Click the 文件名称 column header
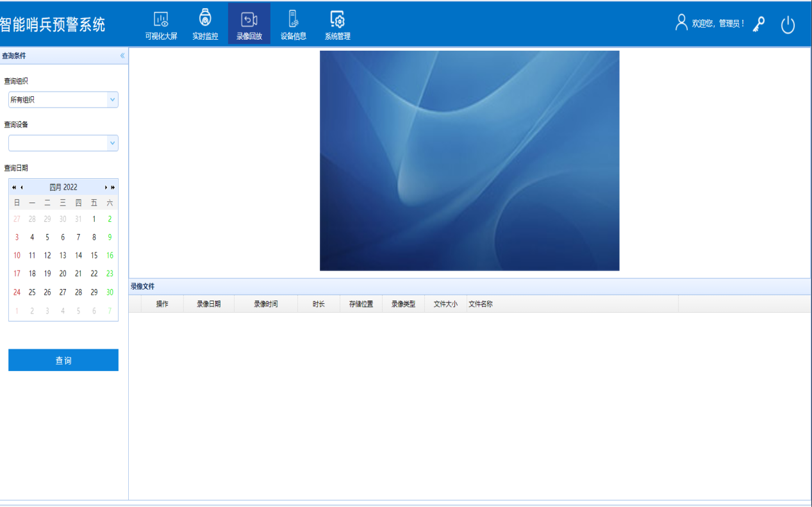 [x=481, y=304]
